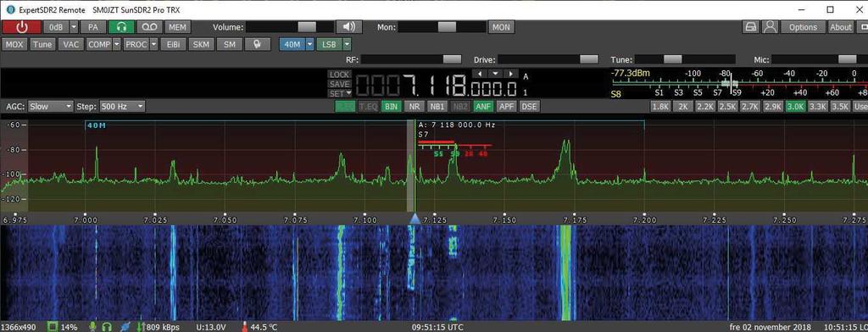868x332 pixels.
Task: Click the SM button
Action: pos(229,44)
